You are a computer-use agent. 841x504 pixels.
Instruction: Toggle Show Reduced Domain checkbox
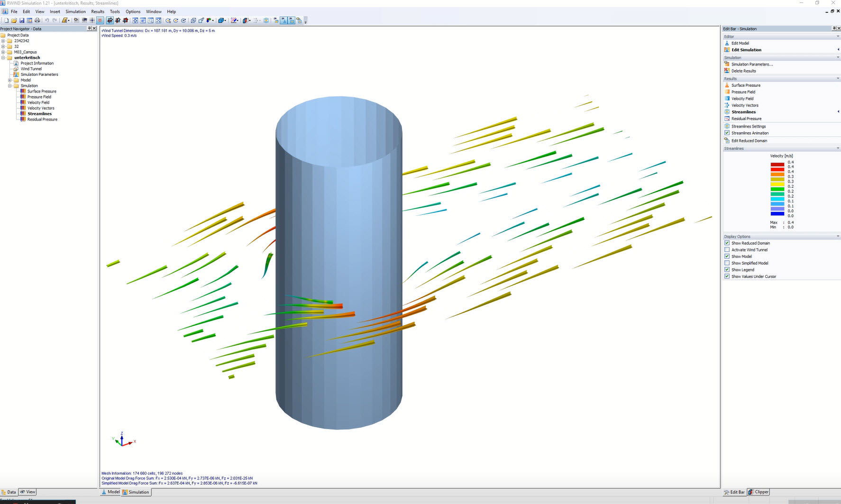point(727,243)
